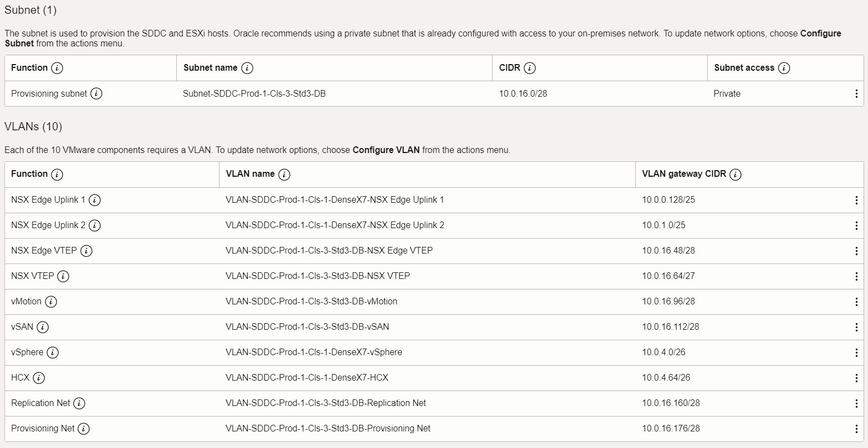Image resolution: width=868 pixels, height=448 pixels.
Task: Click VLAN name ending in Std3-DB-vMotion
Action: click(311, 301)
